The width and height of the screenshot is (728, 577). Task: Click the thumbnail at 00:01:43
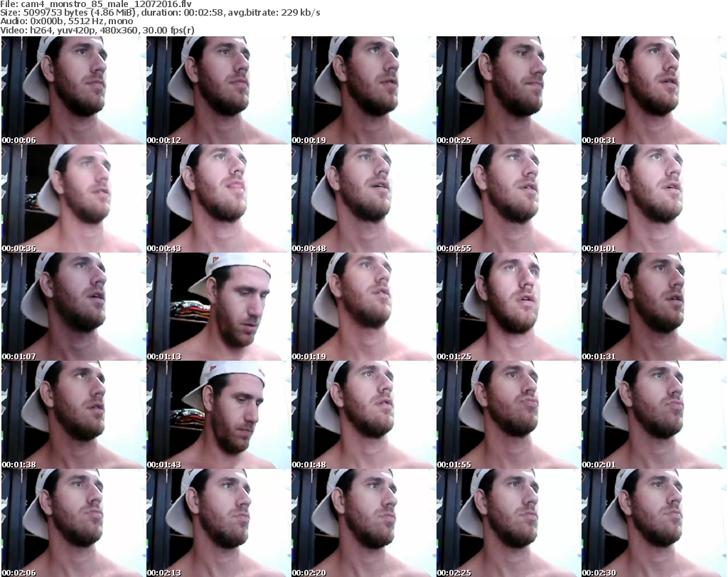(x=218, y=415)
